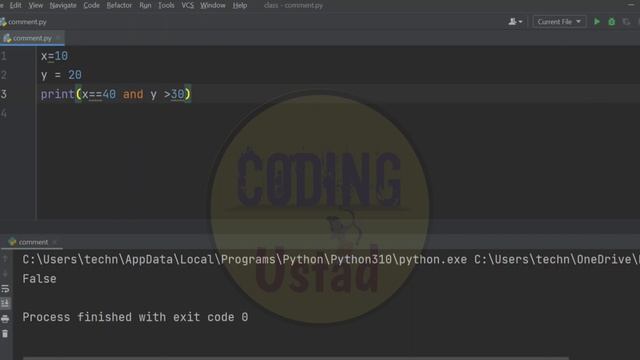Image resolution: width=640 pixels, height=360 pixels.
Task: Toggle soft-wrap in the Run console
Action: tap(5, 289)
